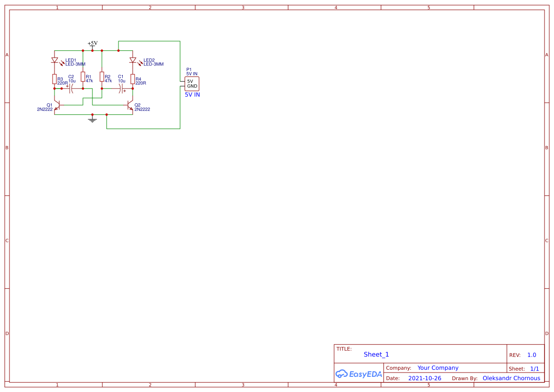Select capacitor C1 labeled 10u
Viewport: 554px width, 392px height.
(121, 88)
